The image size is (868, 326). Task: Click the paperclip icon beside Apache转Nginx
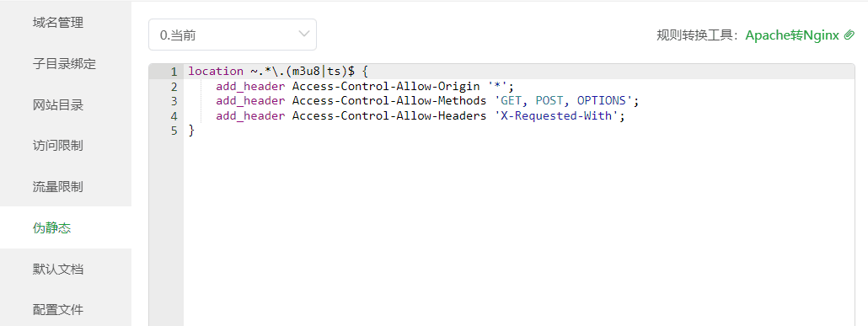pyautogui.click(x=849, y=35)
